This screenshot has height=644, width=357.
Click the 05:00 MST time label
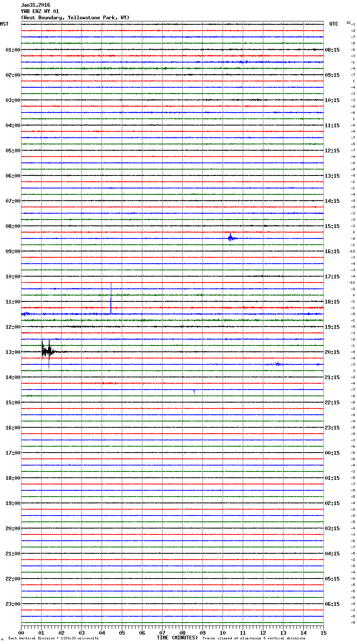(x=13, y=151)
